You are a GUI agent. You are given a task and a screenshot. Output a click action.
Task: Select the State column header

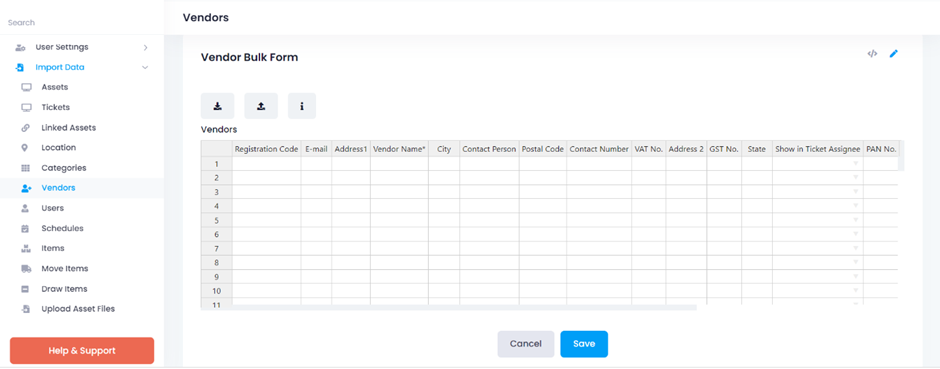pos(757,149)
